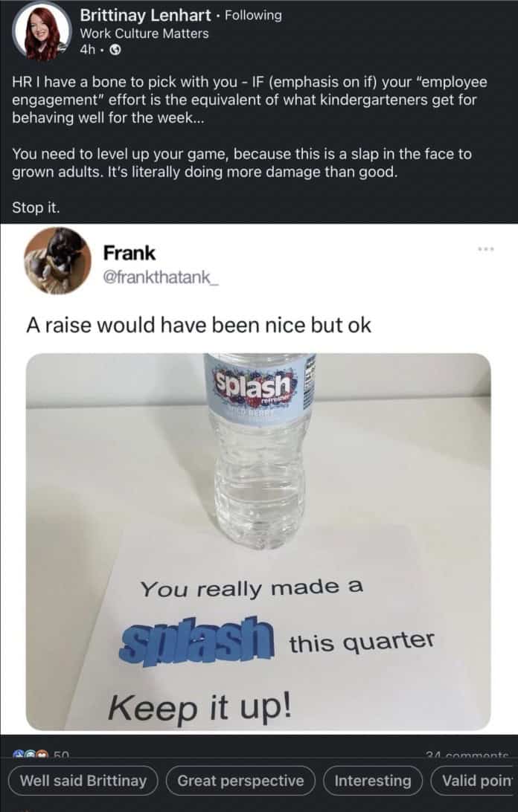
Task: Select the 'Well said Brittinay' quick reply
Action: 83,782
